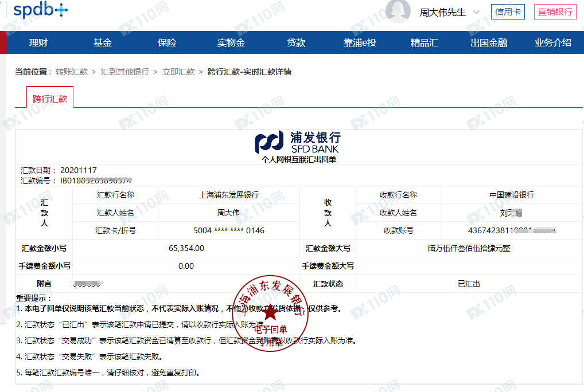Click the payee bank 中国建设银行
The image size is (584, 392).
click(511, 195)
